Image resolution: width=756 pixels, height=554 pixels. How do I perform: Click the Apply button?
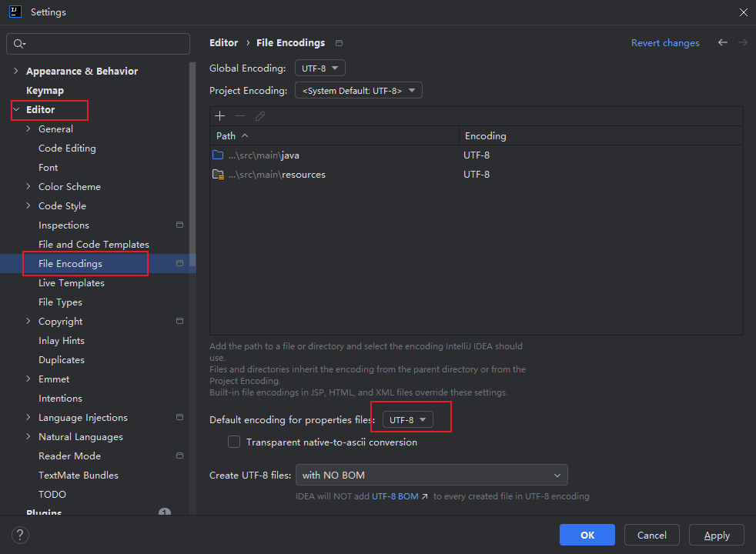pyautogui.click(x=717, y=535)
